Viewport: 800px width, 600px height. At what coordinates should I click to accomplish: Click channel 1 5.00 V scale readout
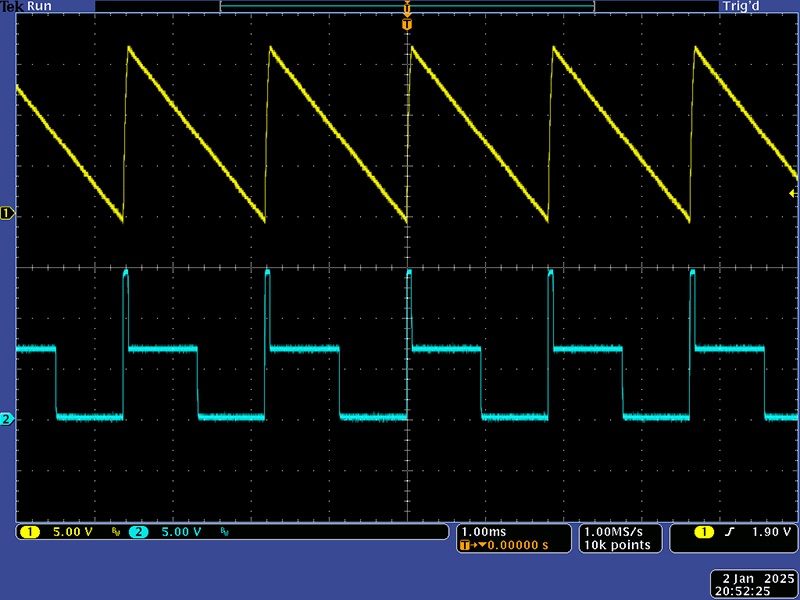[72, 532]
